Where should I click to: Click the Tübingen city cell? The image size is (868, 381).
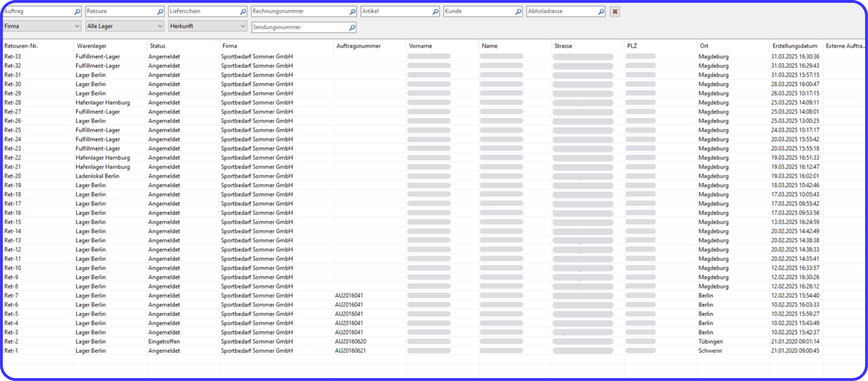(710, 341)
